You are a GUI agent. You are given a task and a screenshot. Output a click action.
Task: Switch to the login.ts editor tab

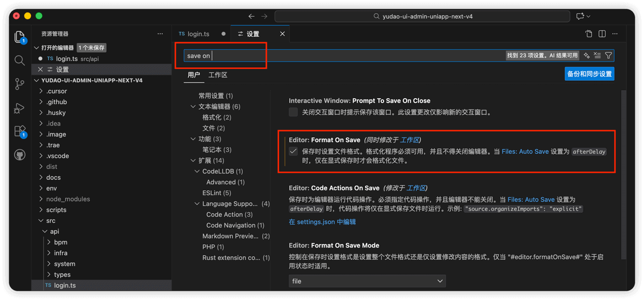pos(198,34)
